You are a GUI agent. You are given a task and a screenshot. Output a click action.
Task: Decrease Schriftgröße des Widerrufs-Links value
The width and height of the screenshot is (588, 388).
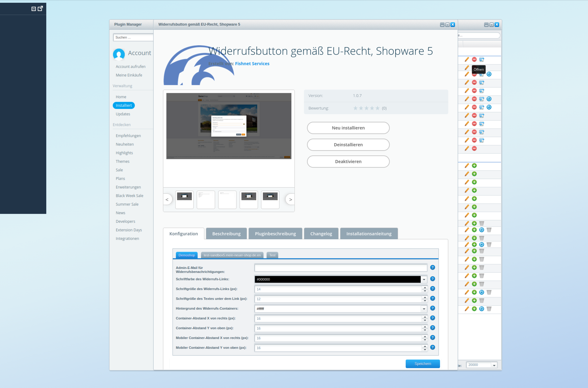tap(425, 291)
